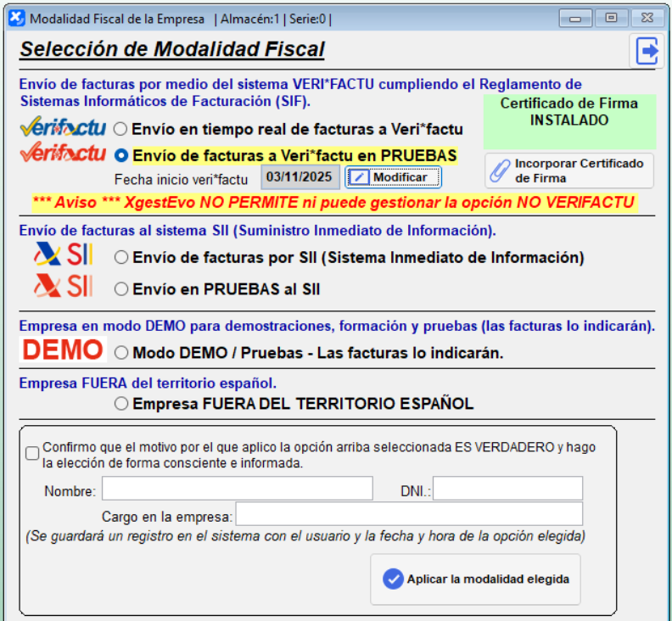Choose Envío de facturas por SII
672x621 pixels.
(x=121, y=258)
